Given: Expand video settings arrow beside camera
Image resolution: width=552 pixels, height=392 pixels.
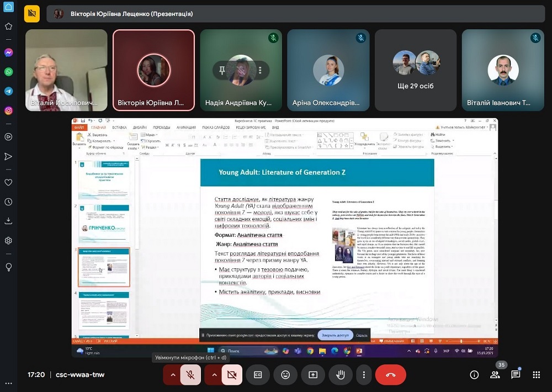Looking at the screenshot, I should click(214, 374).
